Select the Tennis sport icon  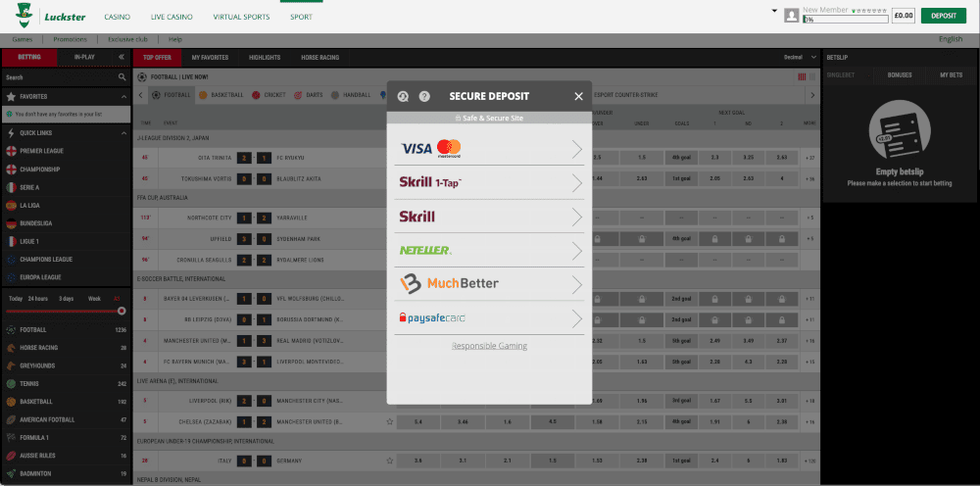click(11, 383)
